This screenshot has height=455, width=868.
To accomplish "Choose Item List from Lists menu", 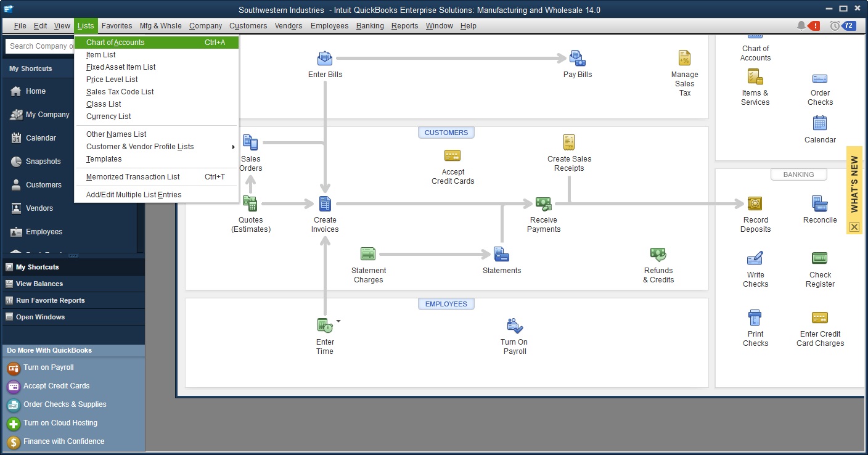I will pyautogui.click(x=156, y=55).
